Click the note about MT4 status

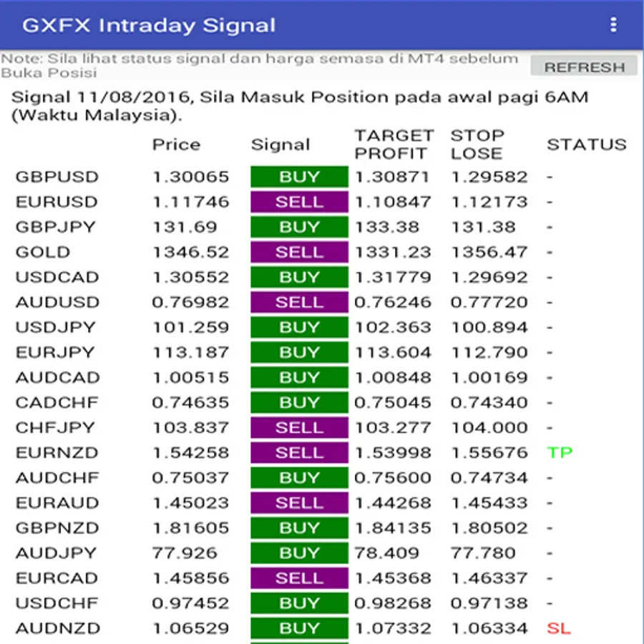260,65
